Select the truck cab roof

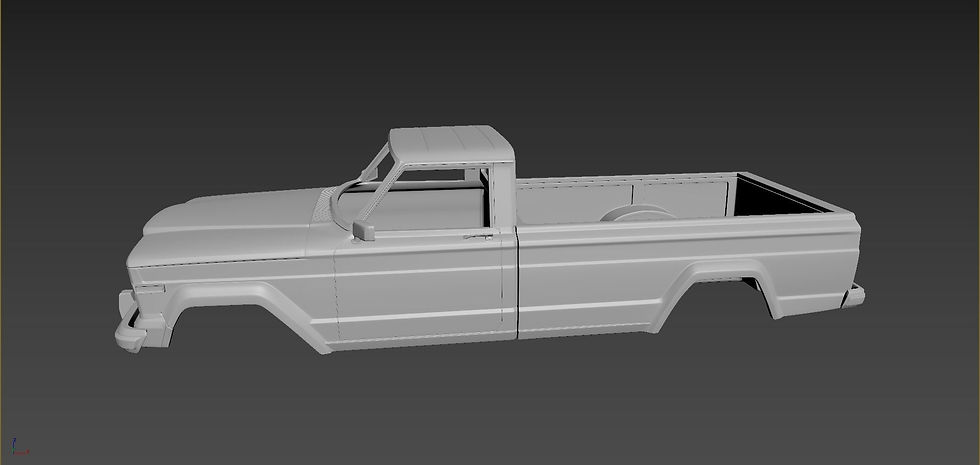click(451, 145)
